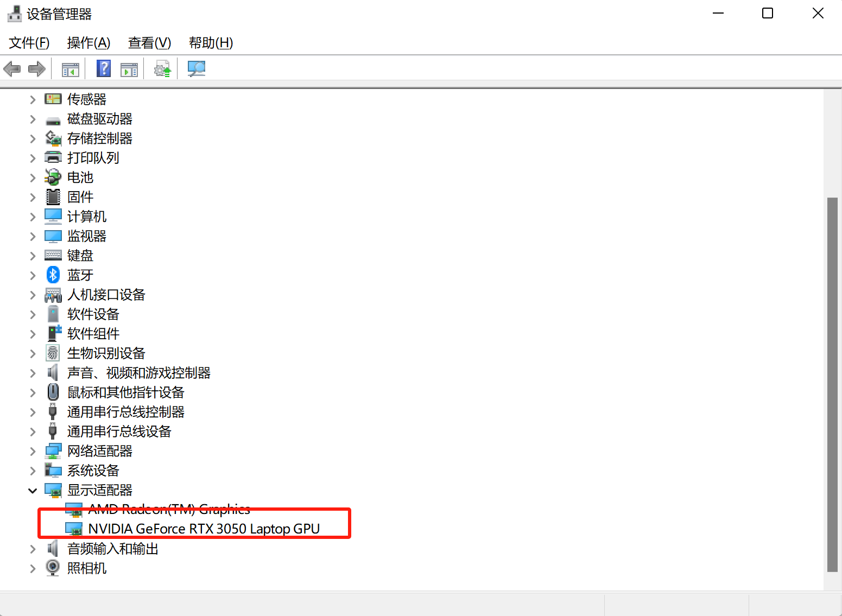Image resolution: width=842 pixels, height=616 pixels.
Task: Select the 监视器 category label
Action: pos(87,236)
